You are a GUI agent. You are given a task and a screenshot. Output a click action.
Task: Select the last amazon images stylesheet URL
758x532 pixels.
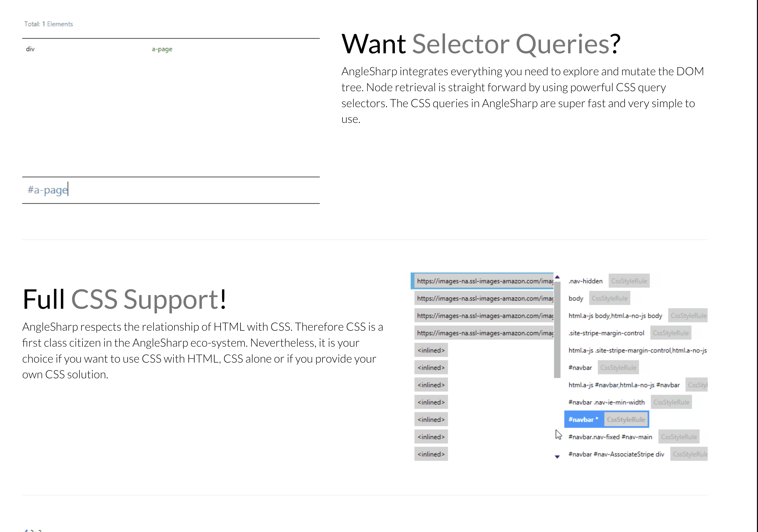pos(484,333)
